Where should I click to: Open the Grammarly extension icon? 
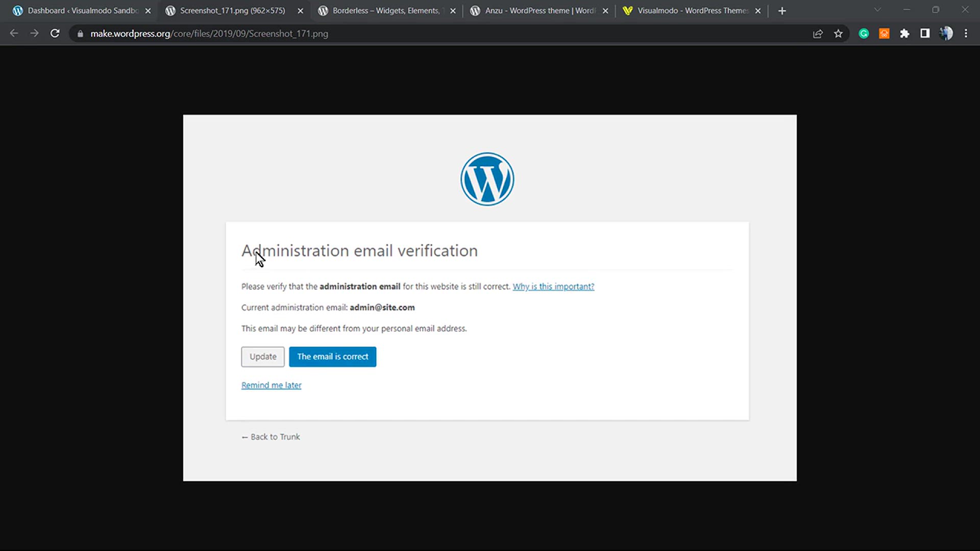point(864,34)
